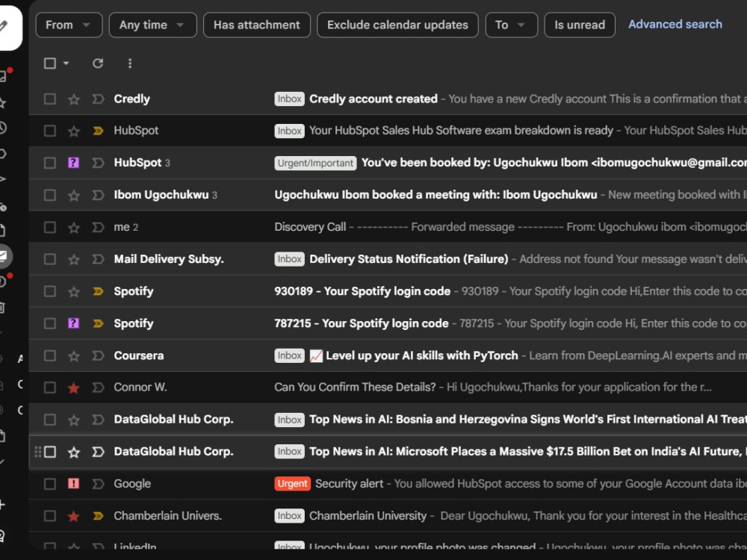Viewport: 747px width, 560px height.
Task: Click the Inbox label on Coursera email
Action: coord(289,355)
